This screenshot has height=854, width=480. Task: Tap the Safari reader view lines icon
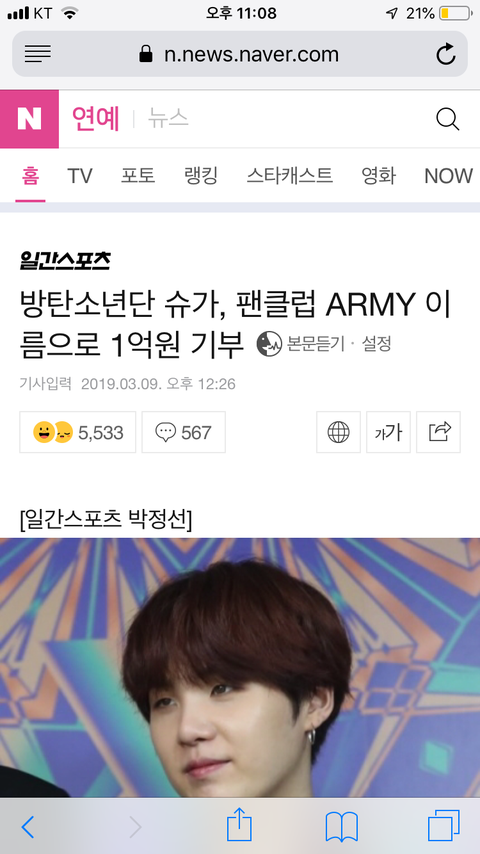pyautogui.click(x=38, y=54)
